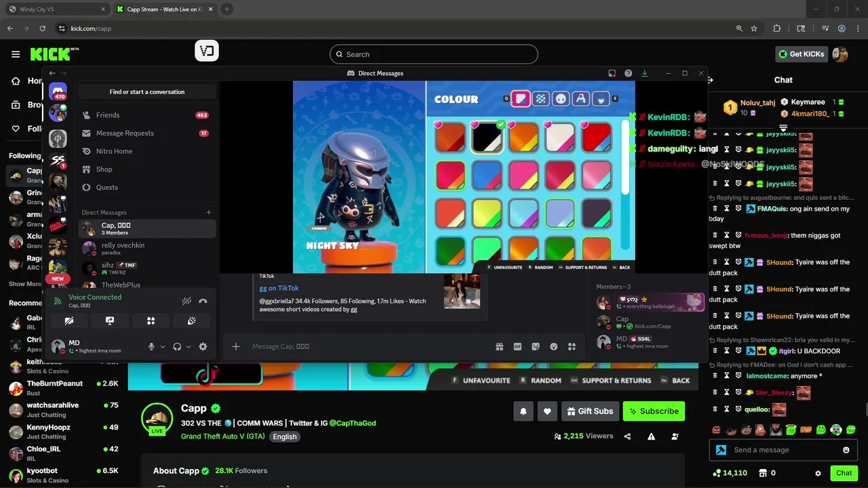This screenshot has width=868, height=488.
Task: Open Kick sidebar hamburger menu
Action: click(16, 54)
